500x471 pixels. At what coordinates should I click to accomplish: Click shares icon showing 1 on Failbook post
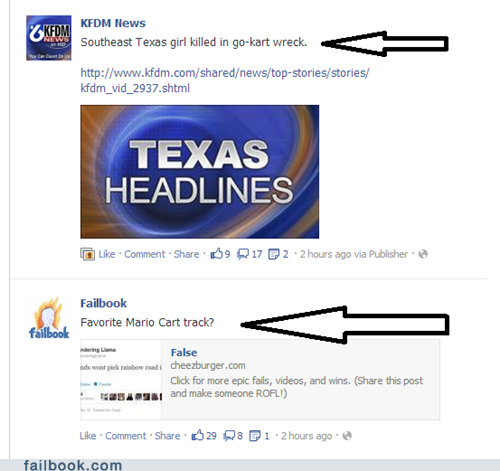point(255,436)
